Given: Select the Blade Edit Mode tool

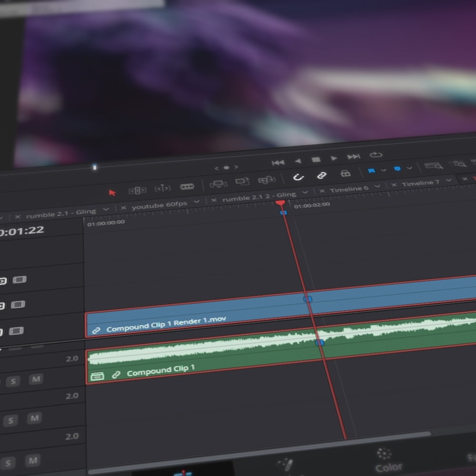Looking at the screenshot, I should (x=187, y=187).
